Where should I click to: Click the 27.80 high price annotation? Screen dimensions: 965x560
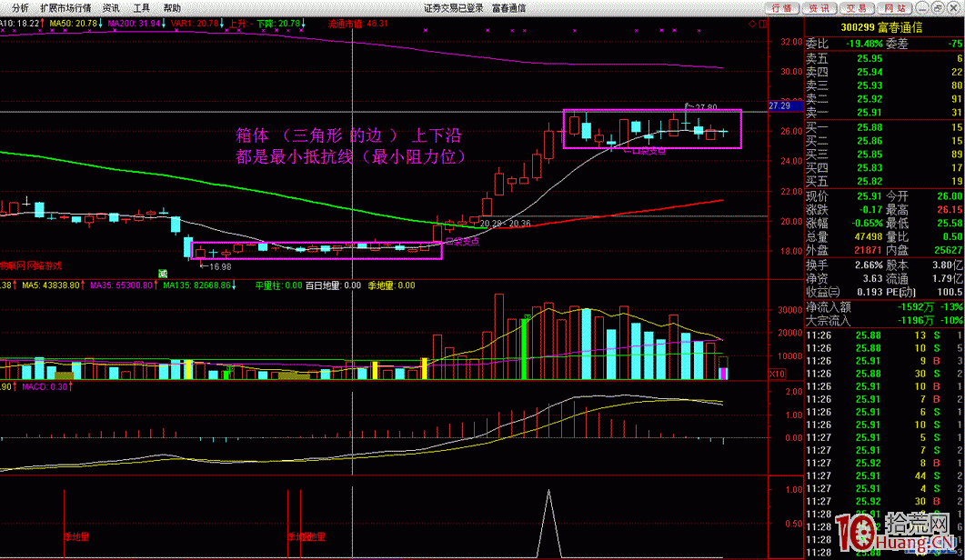coord(706,107)
